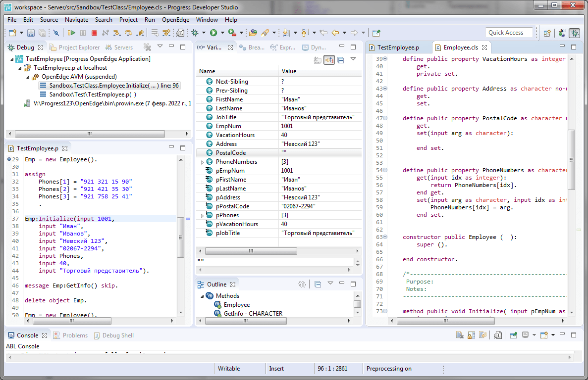Click the Use Step Filters icon

(166, 33)
